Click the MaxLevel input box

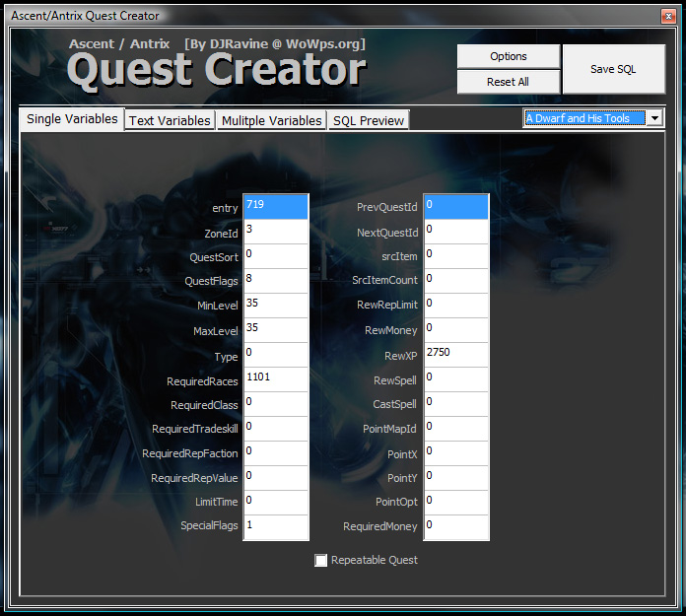(x=276, y=330)
